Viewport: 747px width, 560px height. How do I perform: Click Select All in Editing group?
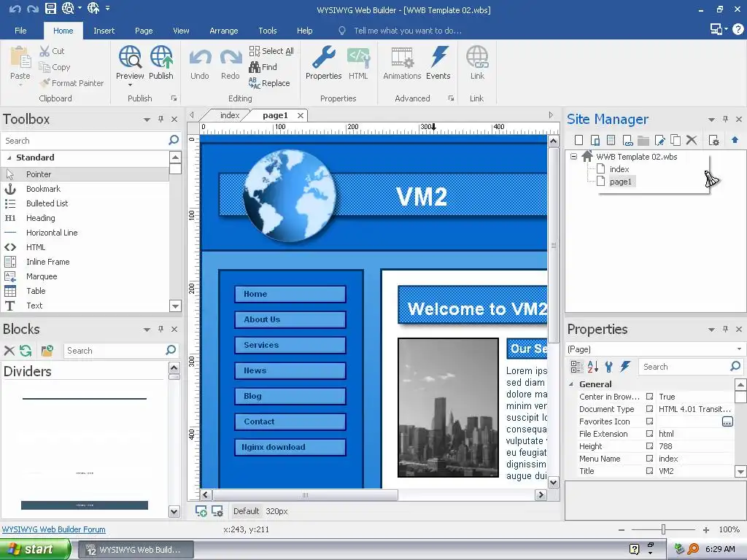click(x=271, y=51)
